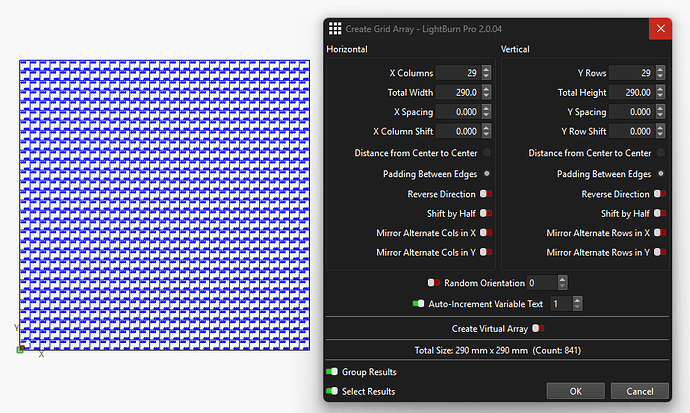Click the LightBurn grid icon in title bar
Image resolution: width=690 pixels, height=413 pixels.
tap(335, 28)
